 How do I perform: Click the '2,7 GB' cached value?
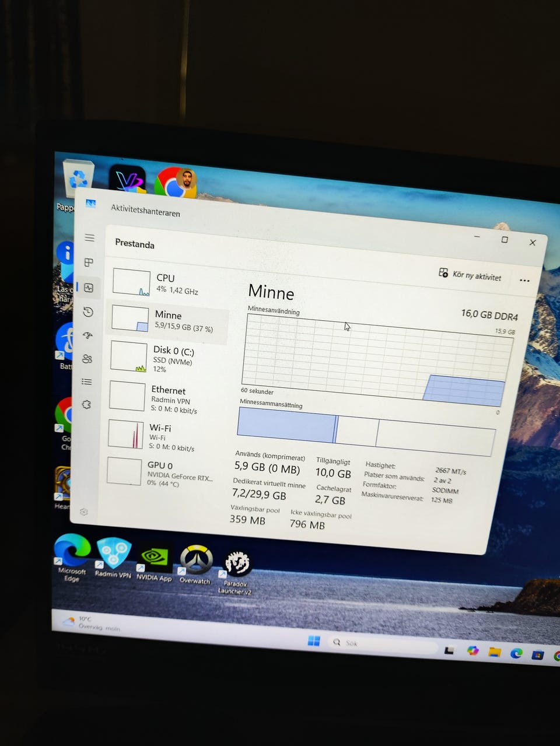coord(330,500)
